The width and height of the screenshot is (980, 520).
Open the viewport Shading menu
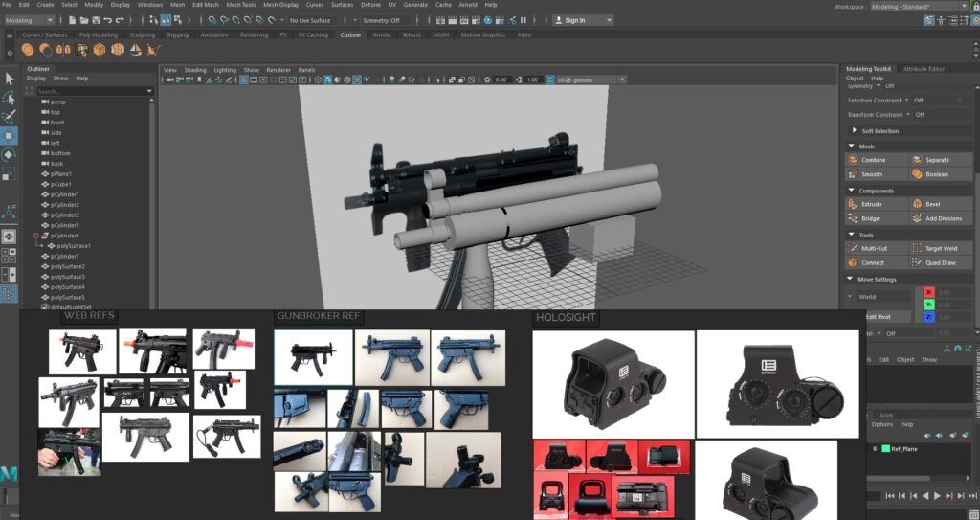(195, 70)
